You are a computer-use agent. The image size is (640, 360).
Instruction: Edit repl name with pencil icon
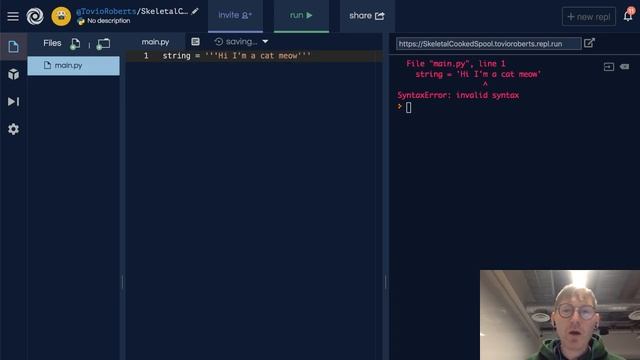pos(195,11)
